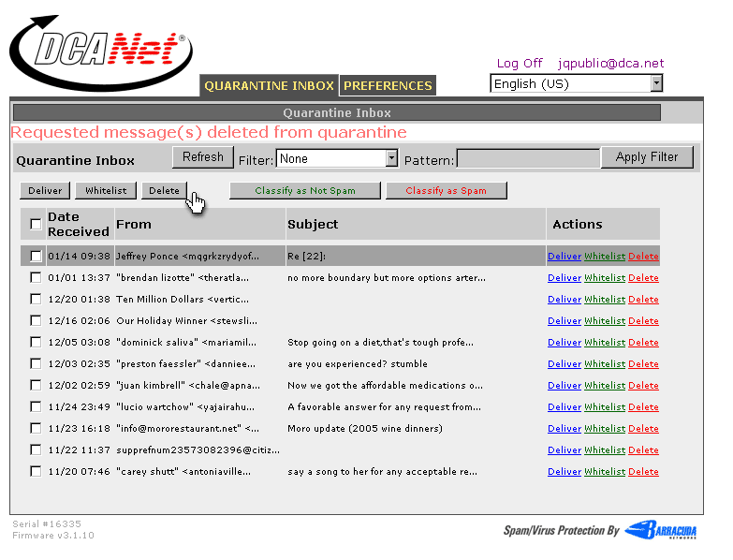The image size is (733, 560).
Task: Check the carey shutt message checkbox
Action: (36, 471)
